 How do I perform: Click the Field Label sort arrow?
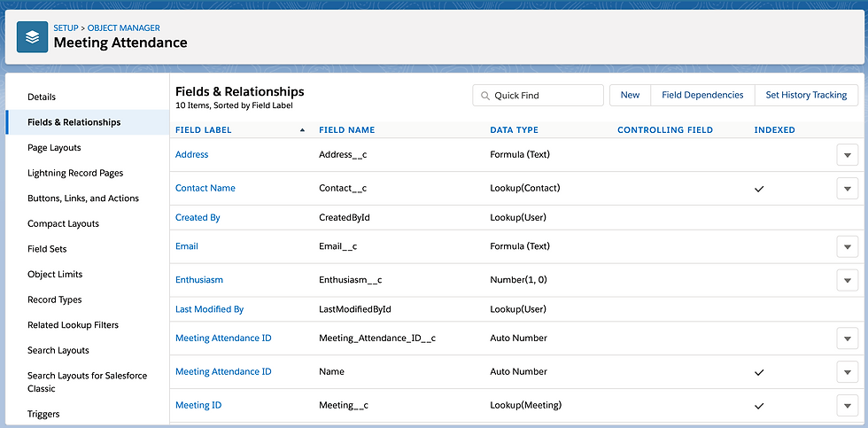point(302,130)
